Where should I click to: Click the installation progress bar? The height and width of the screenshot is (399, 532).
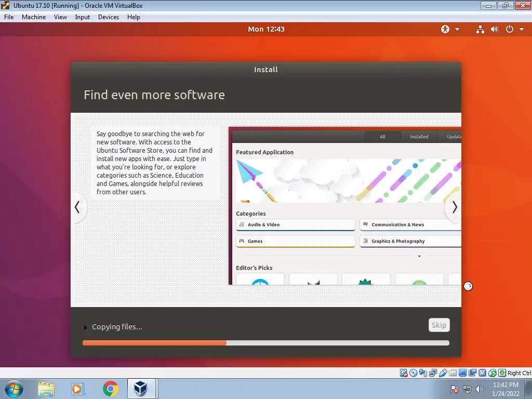tap(266, 343)
